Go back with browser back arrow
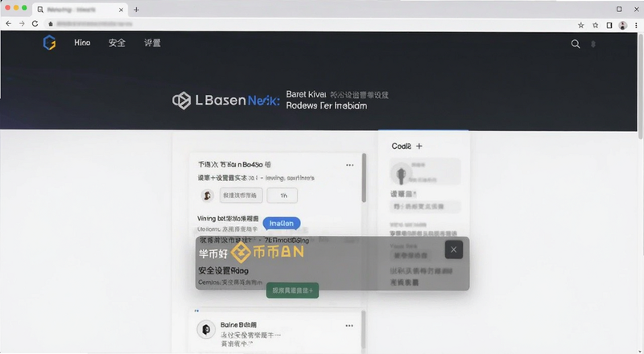The width and height of the screenshot is (644, 354). pyautogui.click(x=9, y=24)
